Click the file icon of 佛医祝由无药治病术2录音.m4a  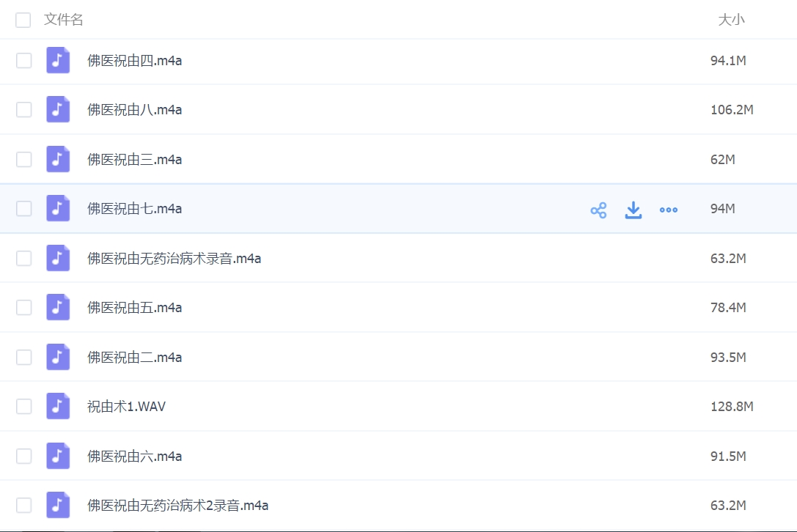pos(58,505)
